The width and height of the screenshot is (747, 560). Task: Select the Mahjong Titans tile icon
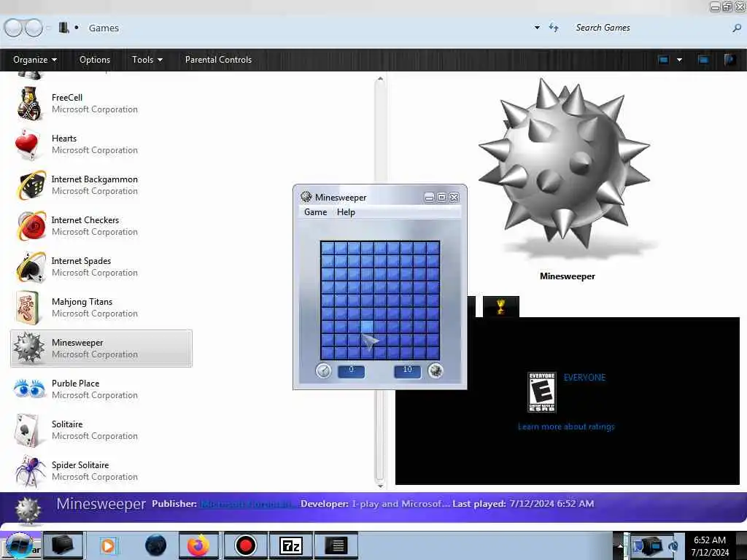(x=27, y=308)
